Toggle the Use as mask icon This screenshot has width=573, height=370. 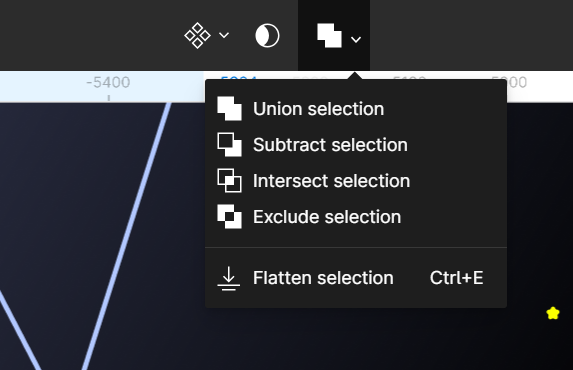[x=267, y=35]
